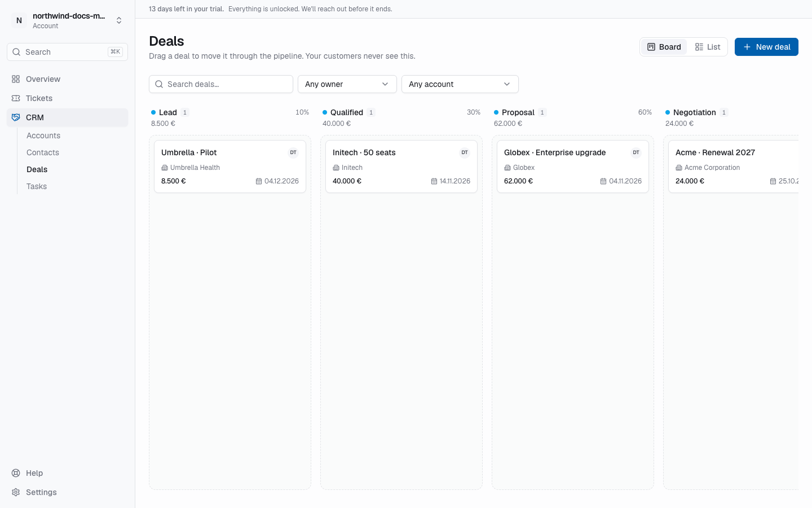Open the Globex · Enterprise upgrade deal title
This screenshot has height=508, width=812.
[555, 152]
